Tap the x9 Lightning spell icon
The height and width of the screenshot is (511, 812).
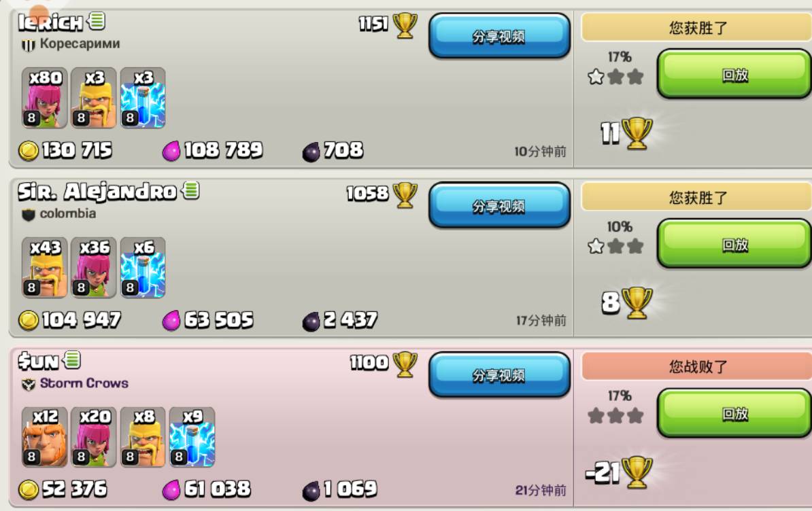pos(192,437)
